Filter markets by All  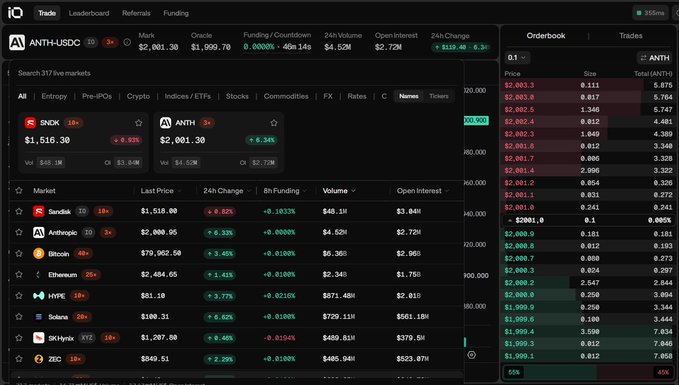pos(22,96)
